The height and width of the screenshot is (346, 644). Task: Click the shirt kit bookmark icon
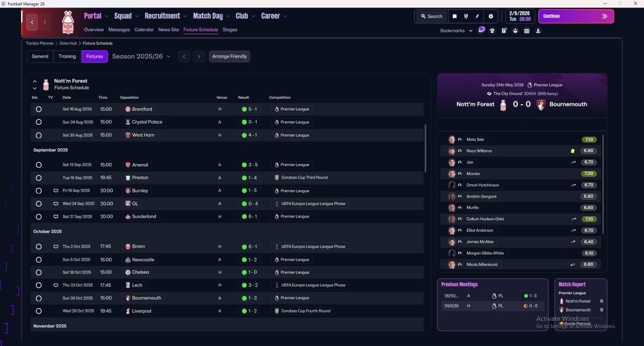tap(492, 31)
